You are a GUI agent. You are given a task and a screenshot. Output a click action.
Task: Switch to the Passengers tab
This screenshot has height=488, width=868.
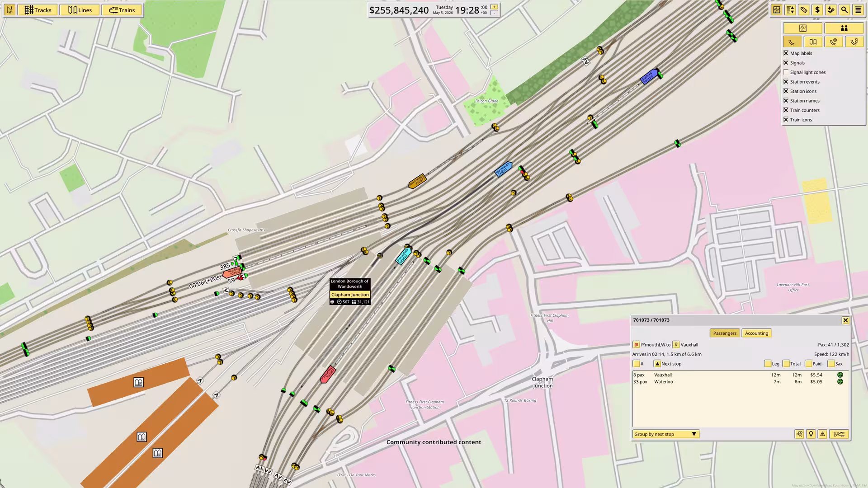(725, 333)
